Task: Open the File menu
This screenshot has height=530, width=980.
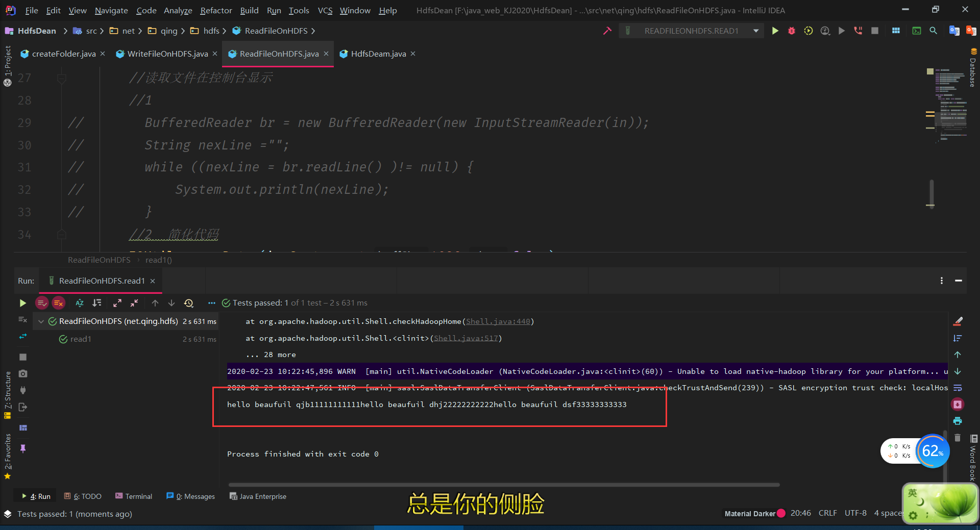Action: 32,10
